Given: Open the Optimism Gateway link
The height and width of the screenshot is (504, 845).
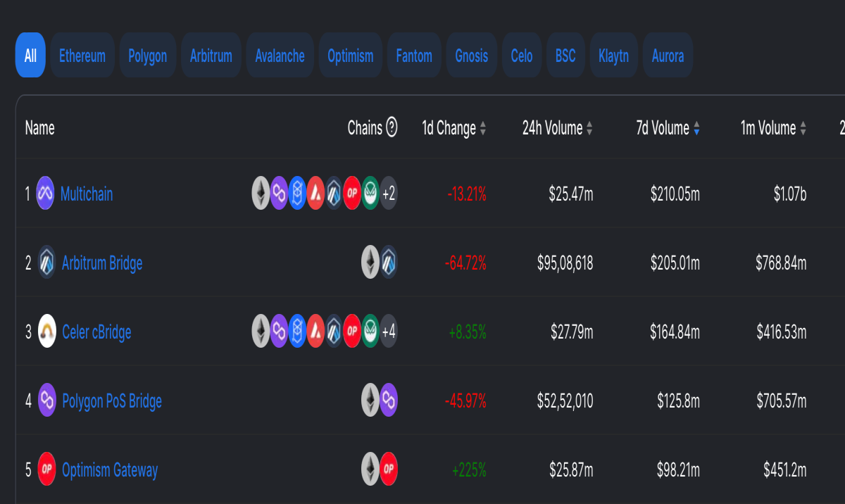Looking at the screenshot, I should point(110,470).
